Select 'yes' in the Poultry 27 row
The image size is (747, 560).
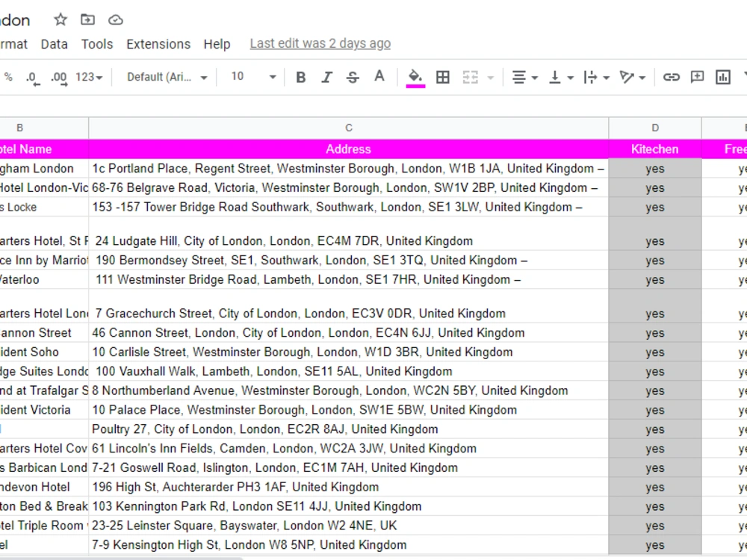tap(655, 429)
